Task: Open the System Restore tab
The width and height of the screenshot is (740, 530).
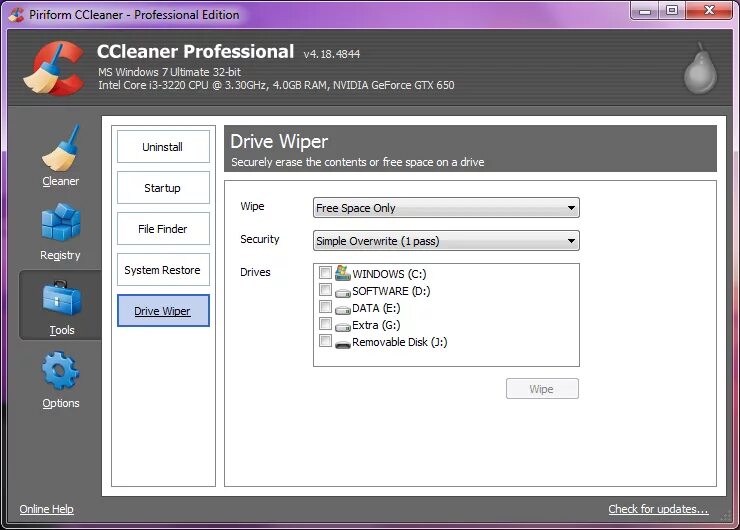Action: click(163, 270)
